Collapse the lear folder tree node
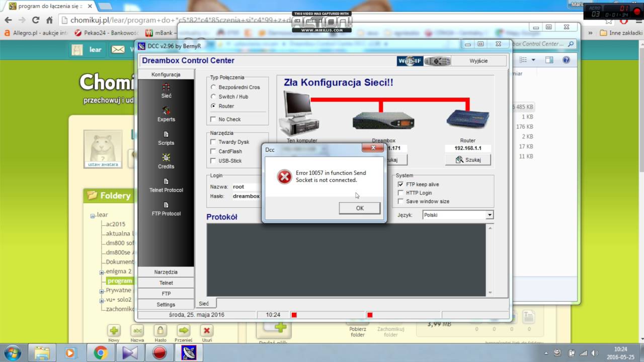Viewport: 644px width, 362px height. point(93,216)
